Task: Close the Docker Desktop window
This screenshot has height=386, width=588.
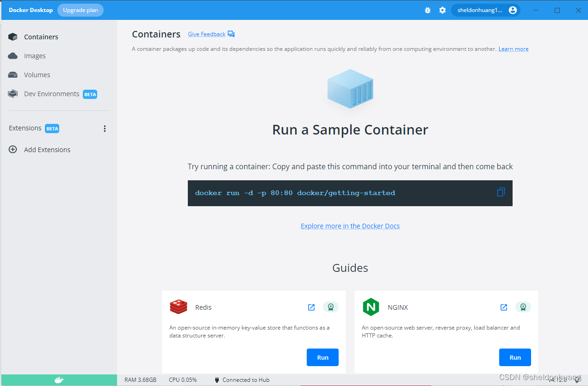Action: click(x=578, y=10)
